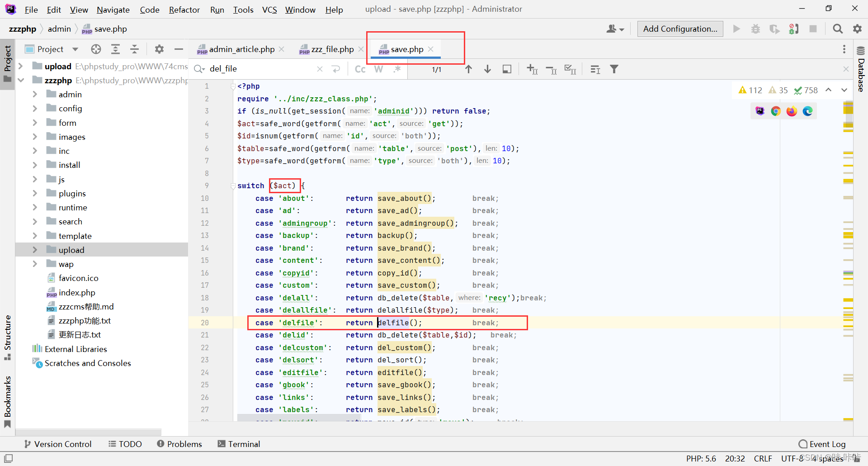Expand the admin folder
The width and height of the screenshot is (868, 466).
pos(35,94)
